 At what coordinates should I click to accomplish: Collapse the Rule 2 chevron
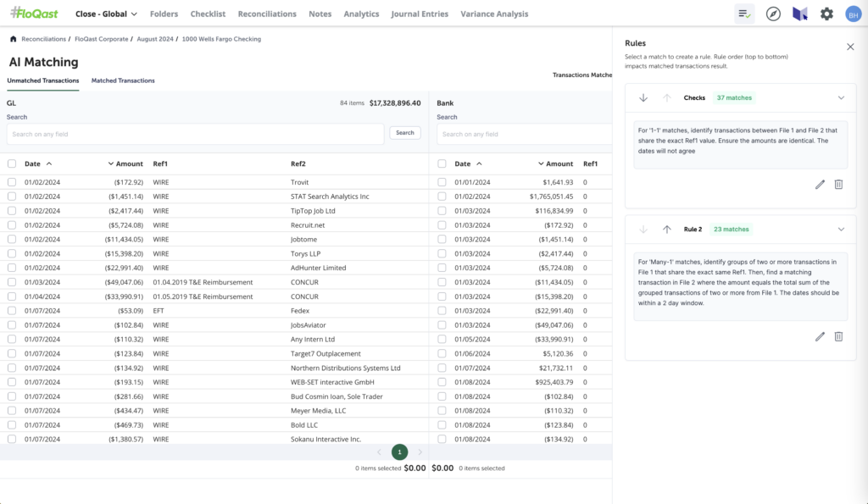point(841,229)
